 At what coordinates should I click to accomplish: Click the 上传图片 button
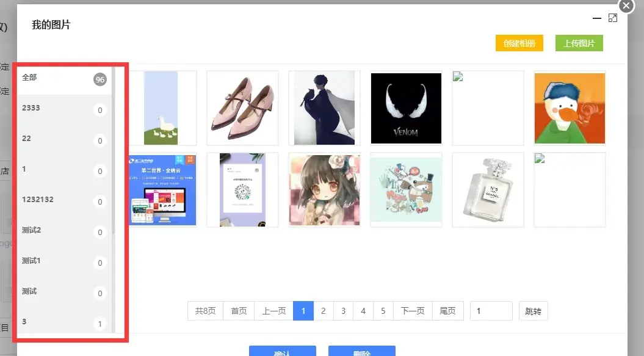[579, 43]
